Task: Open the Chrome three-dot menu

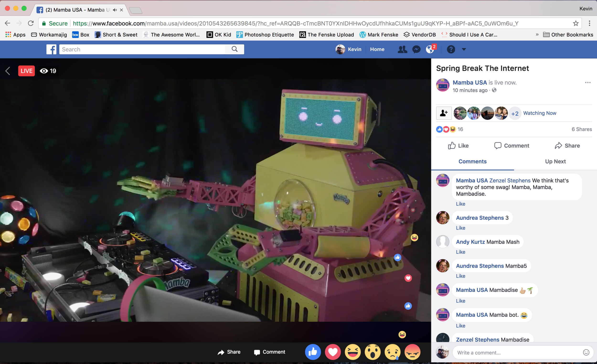Action: [x=590, y=23]
